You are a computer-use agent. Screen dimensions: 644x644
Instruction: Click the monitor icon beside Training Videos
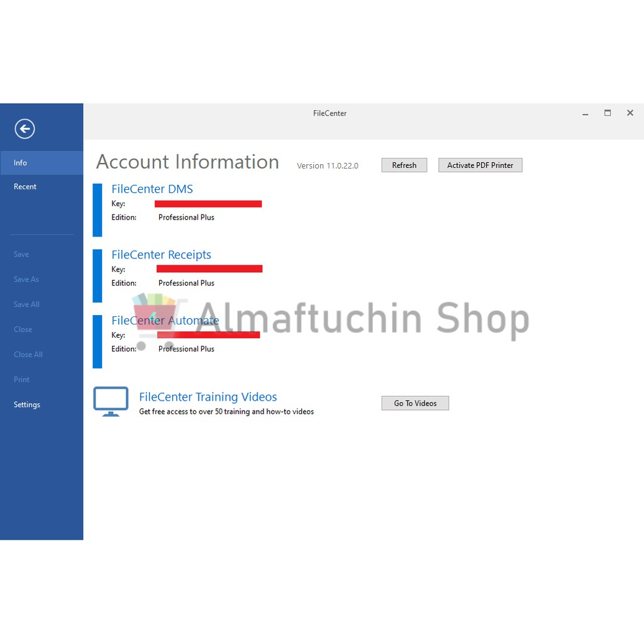pyautogui.click(x=111, y=401)
